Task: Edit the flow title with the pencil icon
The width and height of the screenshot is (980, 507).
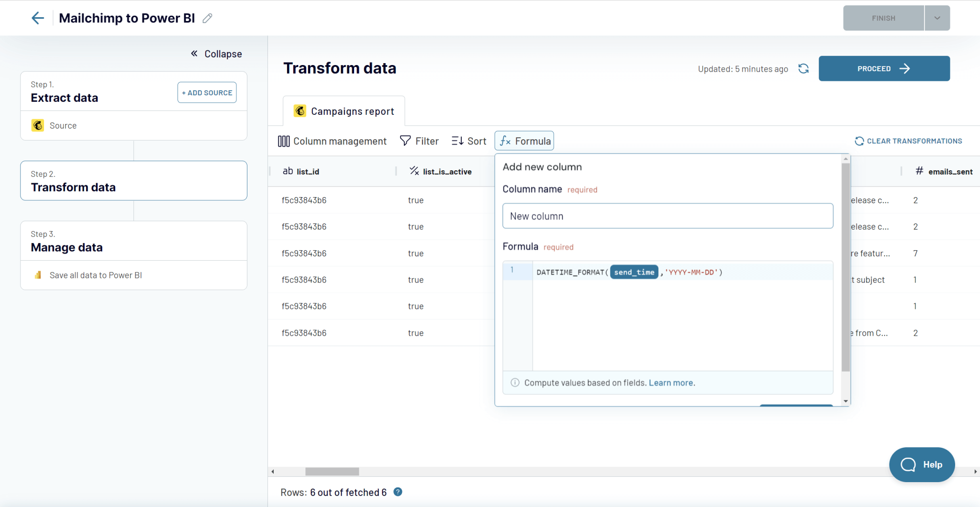Action: [x=207, y=18]
